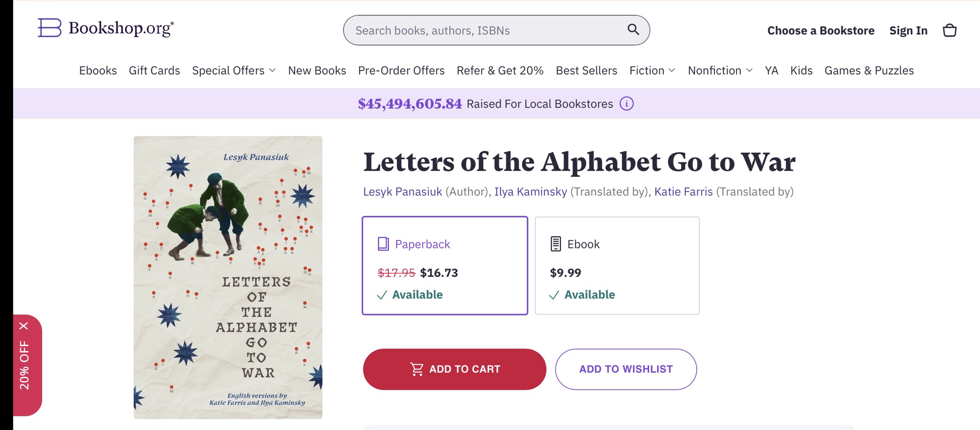Expand the Fiction menu chevron

[x=672, y=71]
